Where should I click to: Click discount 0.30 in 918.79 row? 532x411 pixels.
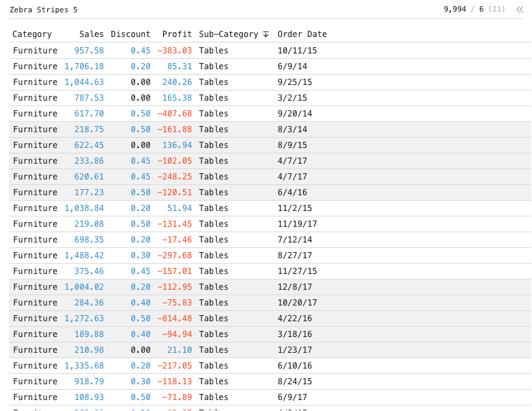click(141, 382)
